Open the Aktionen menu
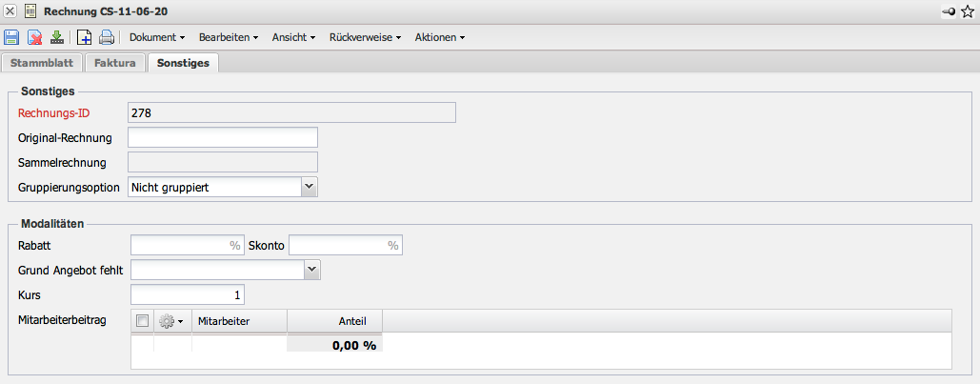 pos(440,38)
